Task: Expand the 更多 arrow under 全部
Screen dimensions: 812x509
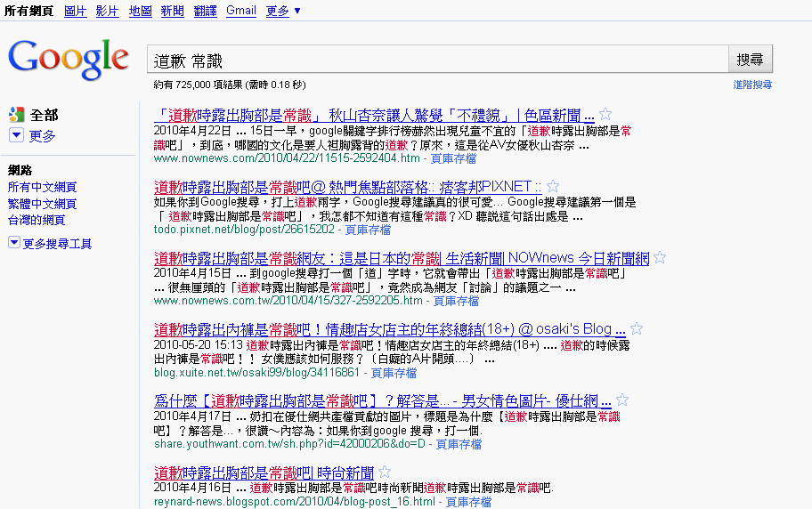Action: pyautogui.click(x=16, y=135)
